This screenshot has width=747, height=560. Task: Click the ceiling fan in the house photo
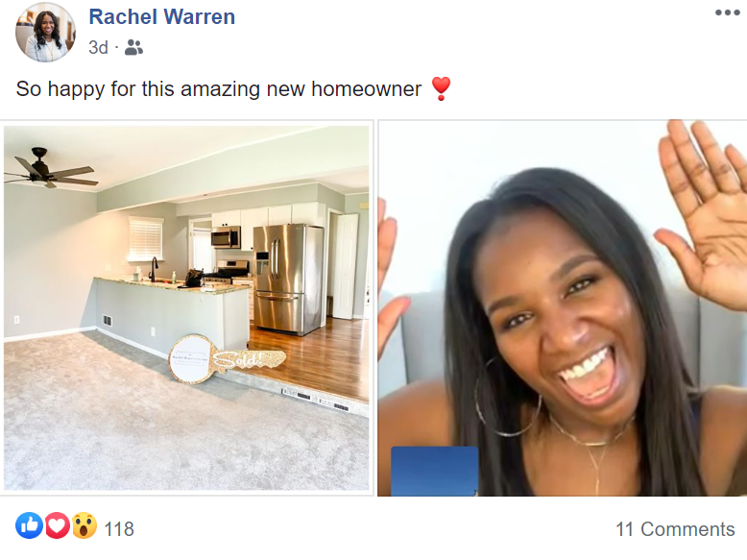click(51, 169)
